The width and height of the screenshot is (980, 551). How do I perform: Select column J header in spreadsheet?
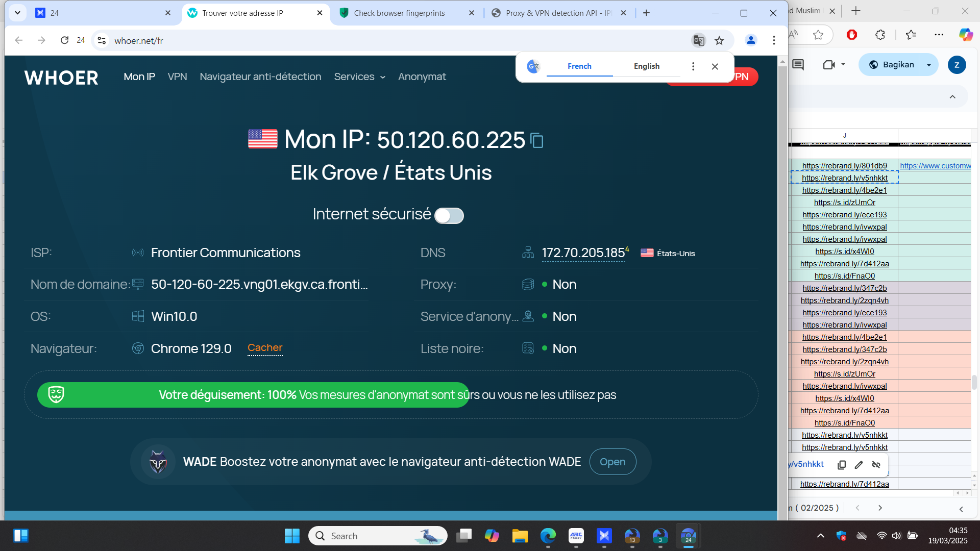point(844,136)
